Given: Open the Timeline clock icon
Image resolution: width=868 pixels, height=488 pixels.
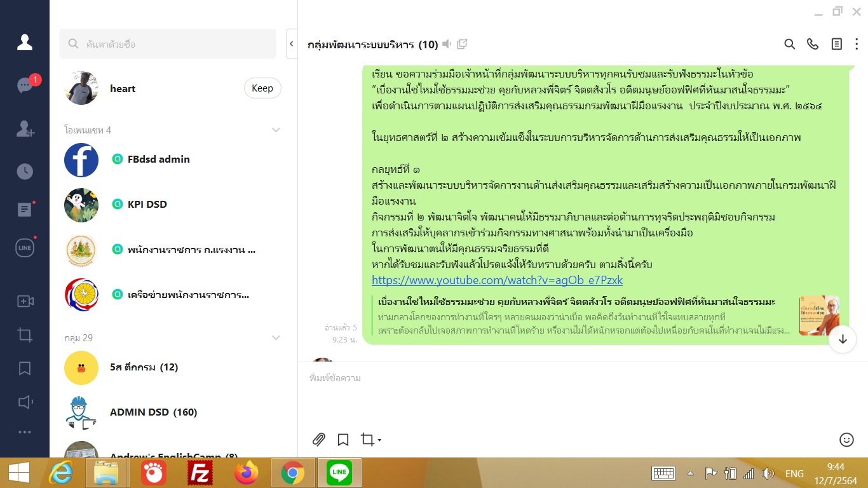Looking at the screenshot, I should pos(25,172).
